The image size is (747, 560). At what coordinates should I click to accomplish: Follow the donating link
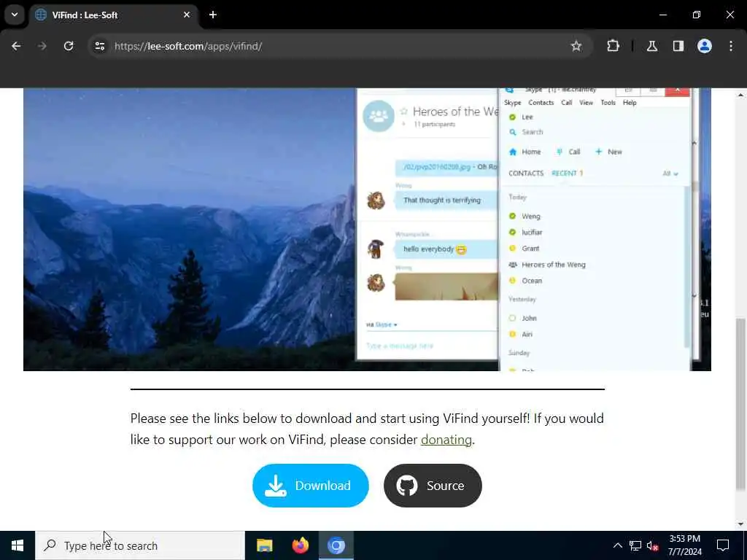446,440
